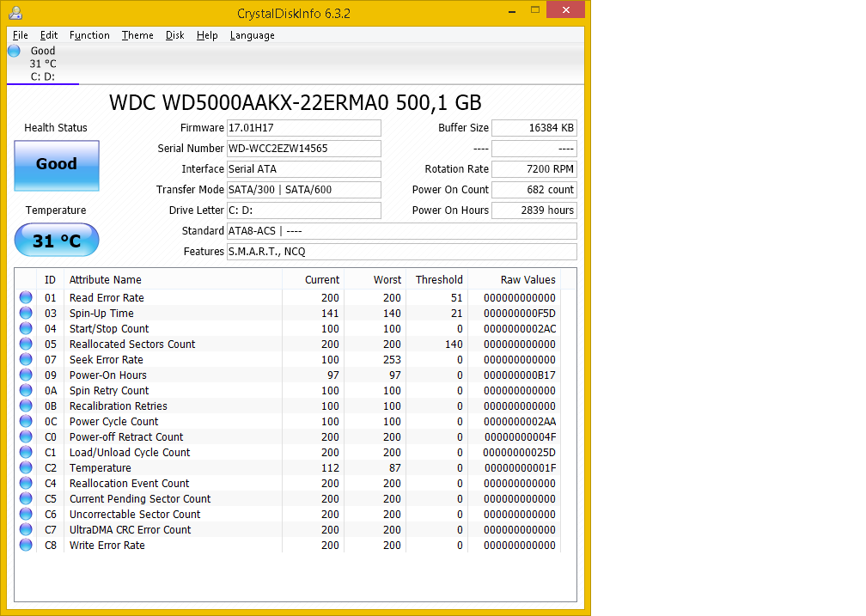Open the Theme menu
This screenshot has height=616, width=866.
(137, 35)
